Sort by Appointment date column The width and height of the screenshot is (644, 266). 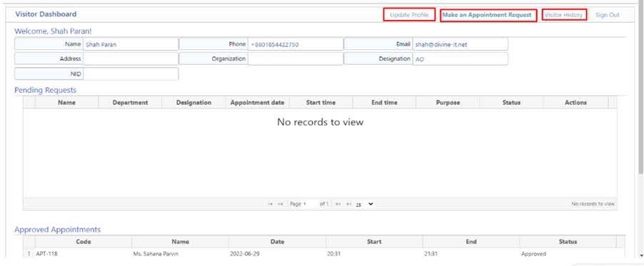tap(257, 103)
